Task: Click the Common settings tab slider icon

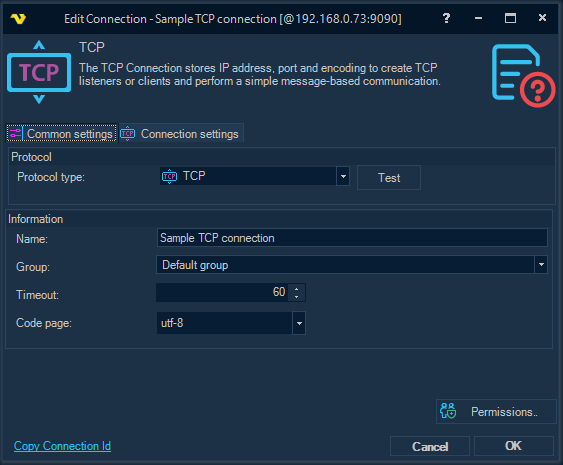Action: coord(15,134)
